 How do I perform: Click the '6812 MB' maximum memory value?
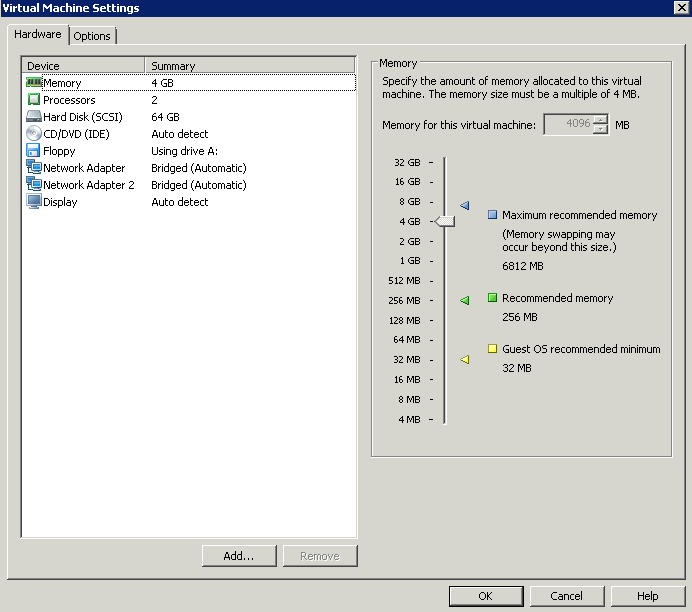coord(523,266)
